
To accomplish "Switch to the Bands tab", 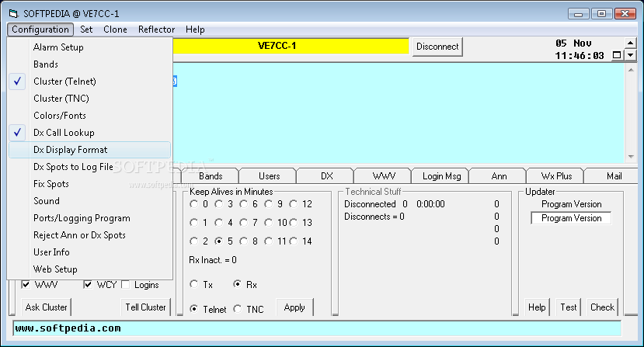I will pyautogui.click(x=211, y=176).
